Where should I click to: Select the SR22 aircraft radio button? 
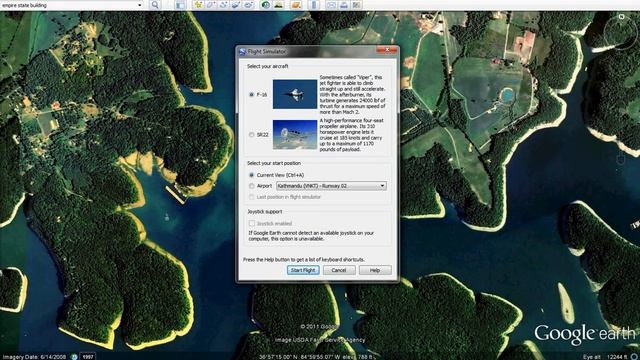(x=251, y=134)
